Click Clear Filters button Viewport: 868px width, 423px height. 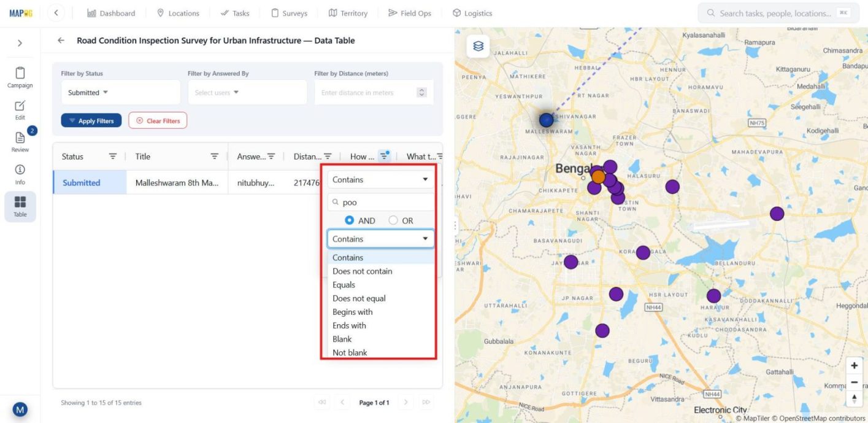(158, 121)
